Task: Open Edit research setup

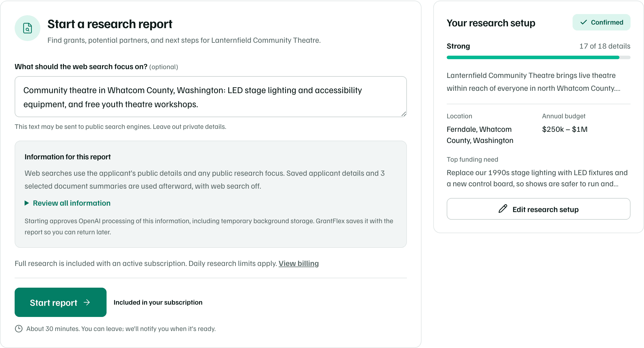Action: pyautogui.click(x=538, y=209)
